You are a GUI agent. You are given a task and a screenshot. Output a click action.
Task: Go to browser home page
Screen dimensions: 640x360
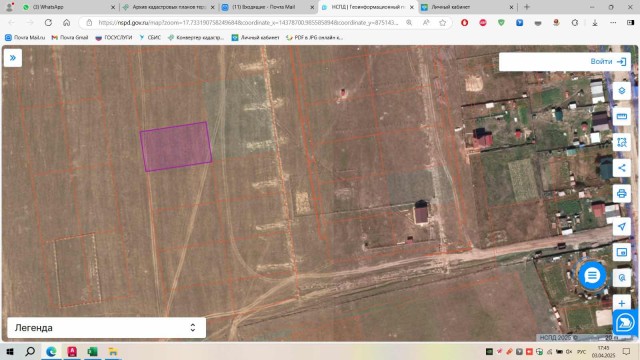tap(67, 23)
